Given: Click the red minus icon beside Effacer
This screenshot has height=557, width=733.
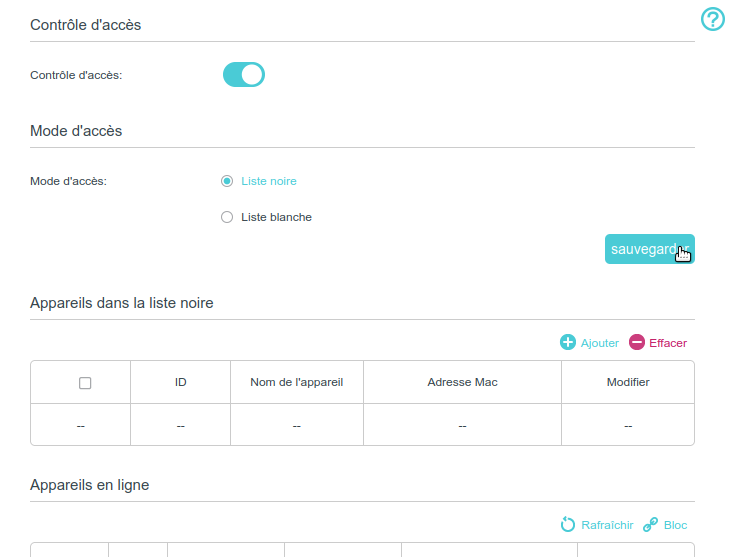Looking at the screenshot, I should point(637,342).
